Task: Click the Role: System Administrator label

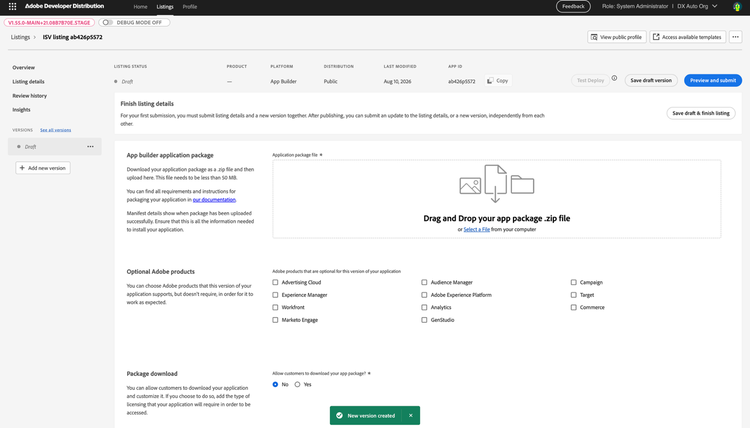Action: pos(635,6)
